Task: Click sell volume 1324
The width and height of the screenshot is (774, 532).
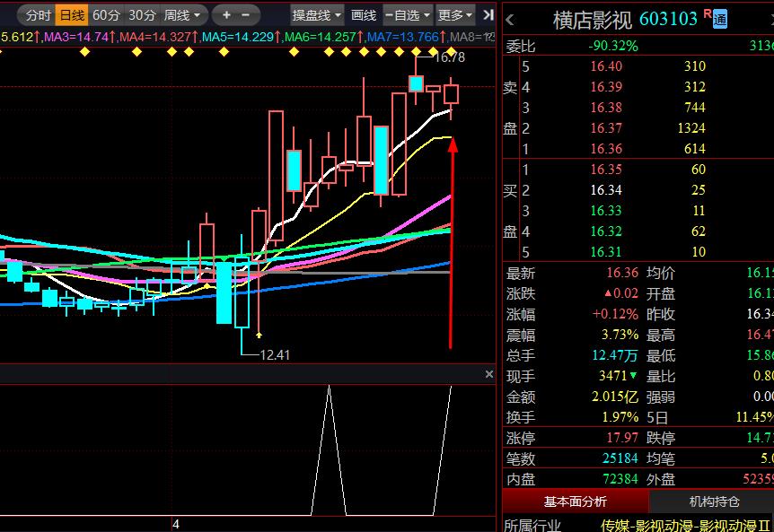Action: pos(691,128)
